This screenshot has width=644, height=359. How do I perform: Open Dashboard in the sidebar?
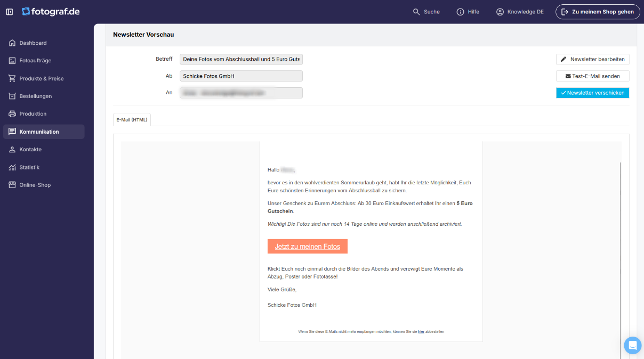pyautogui.click(x=44, y=43)
